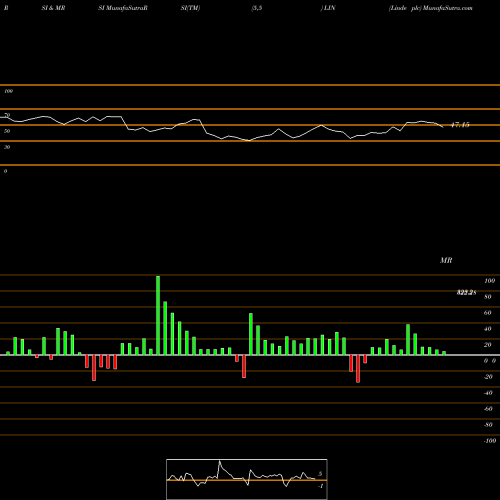Viewport: 500px width, 500px height.
Task: Open the mini line chart thumbnail at bottom
Action: [x=247, y=479]
